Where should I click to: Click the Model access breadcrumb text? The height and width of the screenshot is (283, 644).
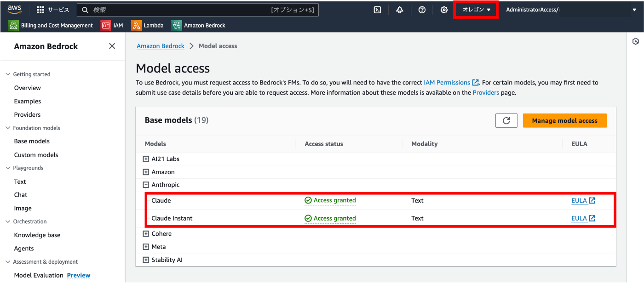pos(218,46)
